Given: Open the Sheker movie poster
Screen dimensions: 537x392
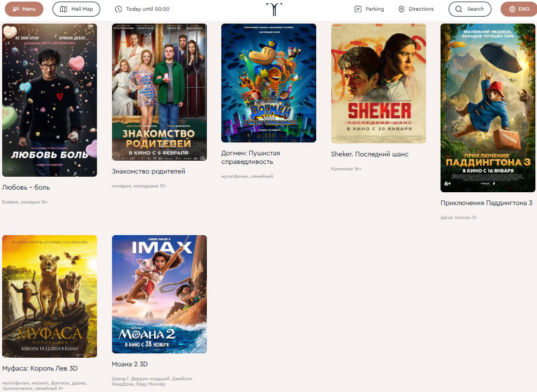Looking at the screenshot, I should (x=378, y=84).
